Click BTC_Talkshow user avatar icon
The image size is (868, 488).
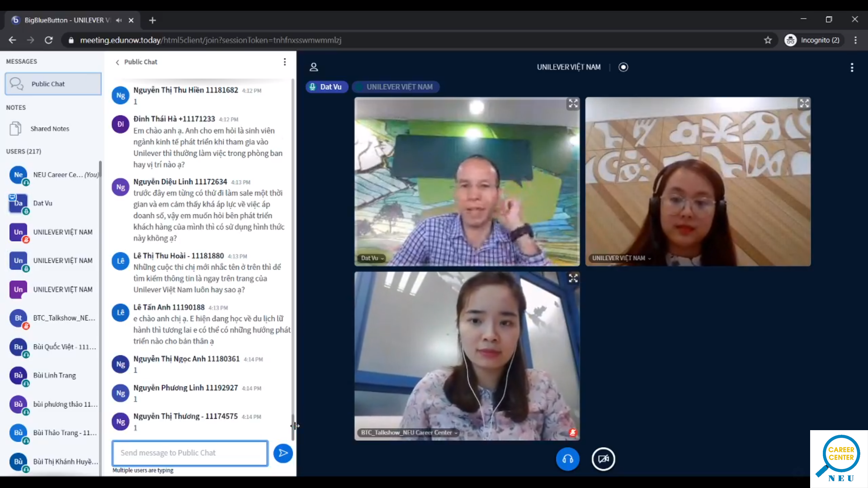(18, 318)
